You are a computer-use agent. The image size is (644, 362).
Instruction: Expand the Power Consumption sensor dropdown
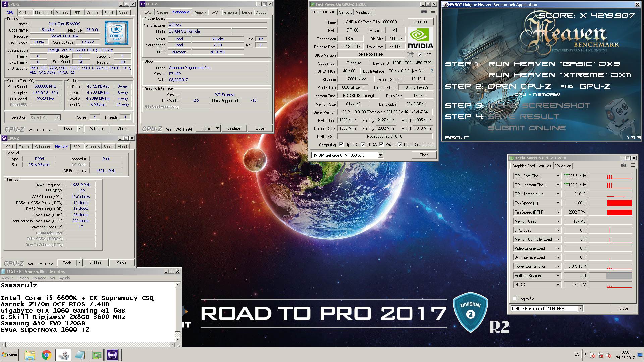point(558,266)
